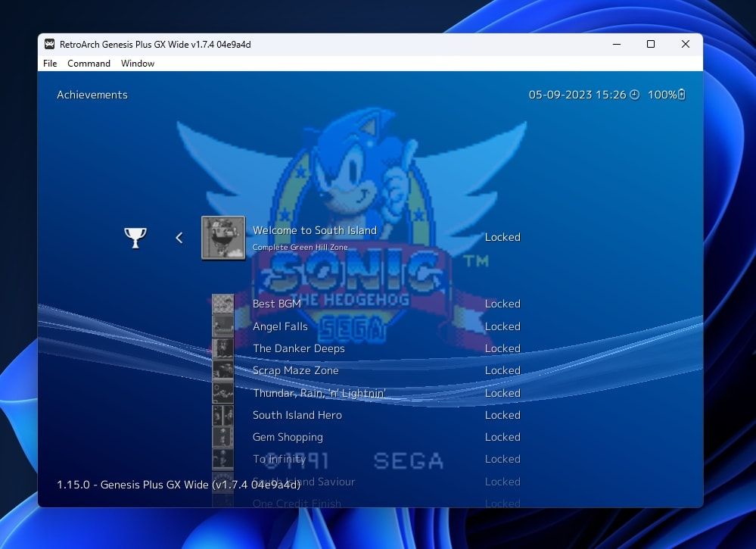This screenshot has height=549, width=756.
Task: Open the Command menu
Action: tap(89, 64)
